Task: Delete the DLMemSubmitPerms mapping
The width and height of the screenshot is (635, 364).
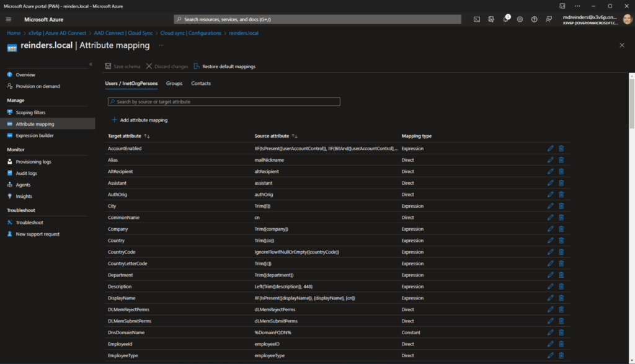Action: 561,321
